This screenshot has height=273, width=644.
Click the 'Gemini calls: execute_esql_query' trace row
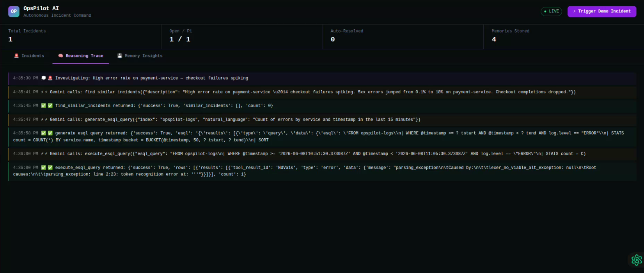(322, 154)
